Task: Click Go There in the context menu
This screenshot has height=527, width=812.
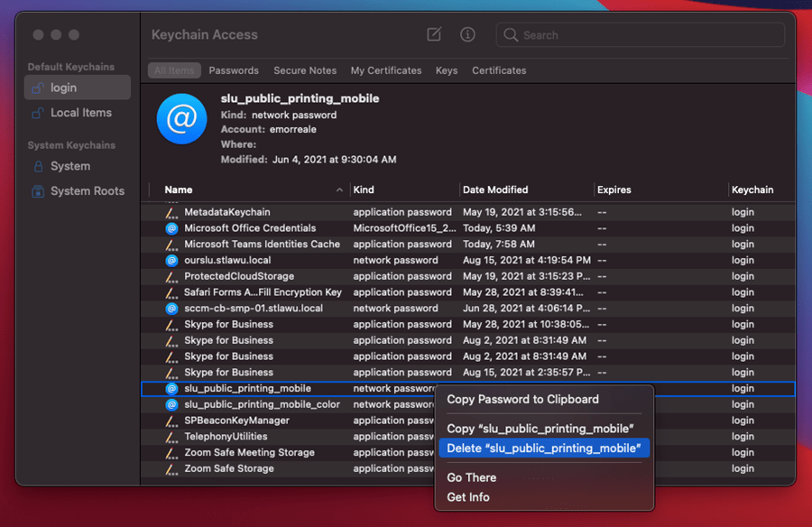Action: click(471, 477)
